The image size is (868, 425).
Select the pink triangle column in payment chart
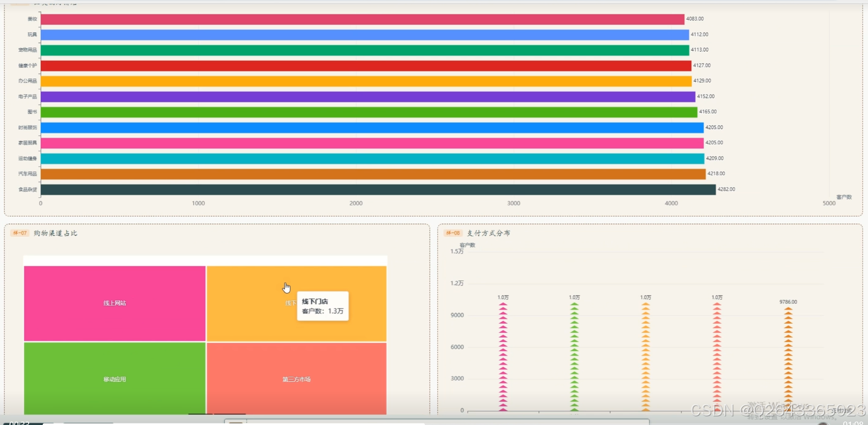point(503,357)
